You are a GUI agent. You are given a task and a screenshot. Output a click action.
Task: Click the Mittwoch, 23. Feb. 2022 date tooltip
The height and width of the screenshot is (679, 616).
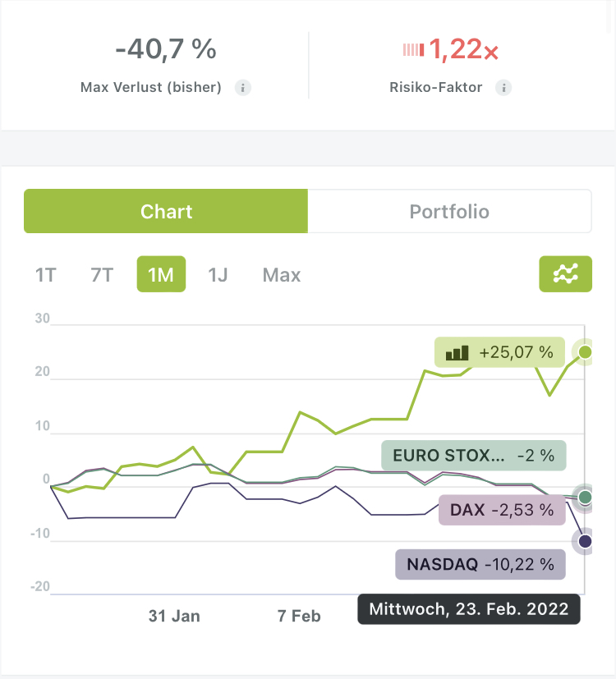[469, 609]
